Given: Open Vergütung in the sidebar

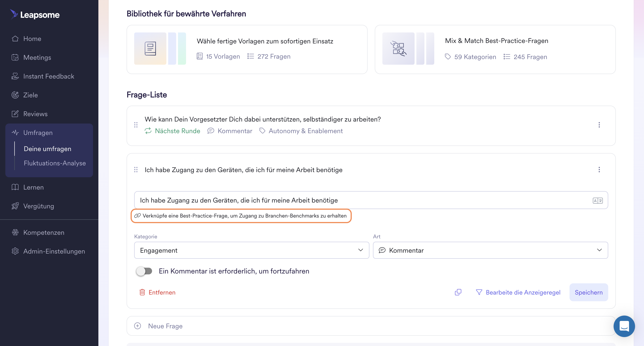Looking at the screenshot, I should [38, 206].
